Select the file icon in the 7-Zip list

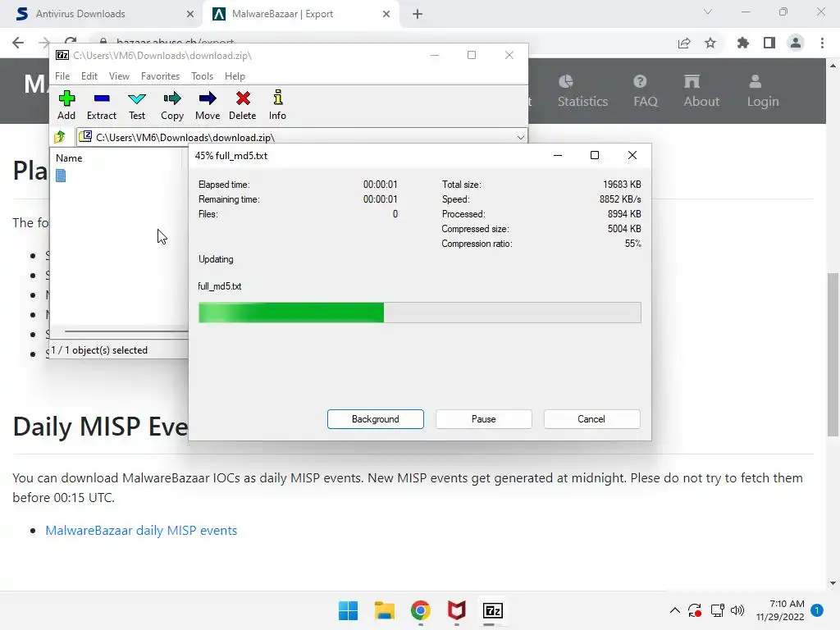coord(61,176)
